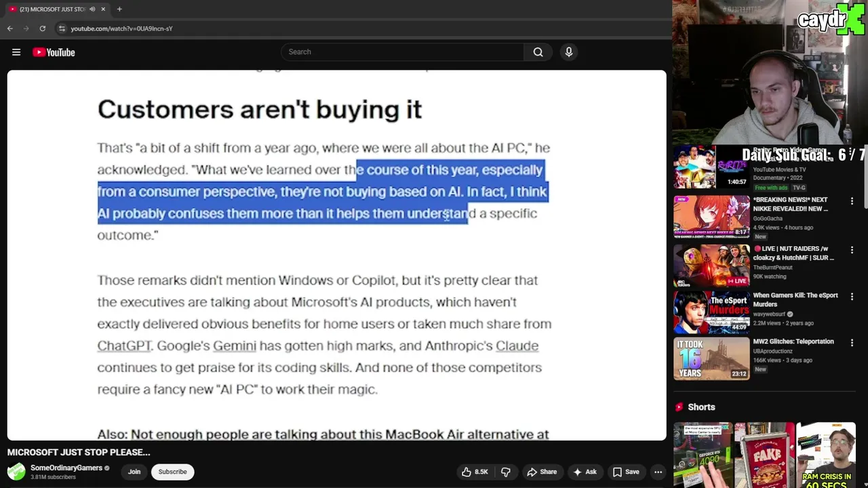Click the video title MICROSOFT JUST STOP PLEASE
The image size is (868, 488).
79,452
